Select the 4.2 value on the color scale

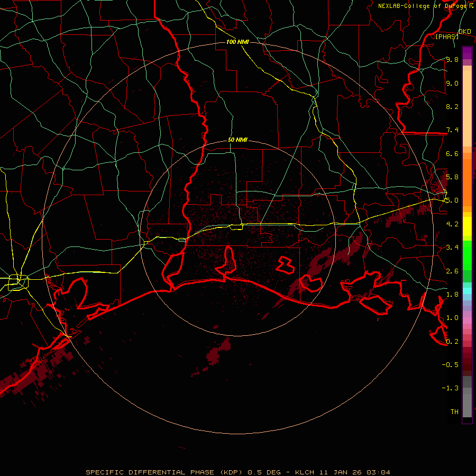(452, 224)
